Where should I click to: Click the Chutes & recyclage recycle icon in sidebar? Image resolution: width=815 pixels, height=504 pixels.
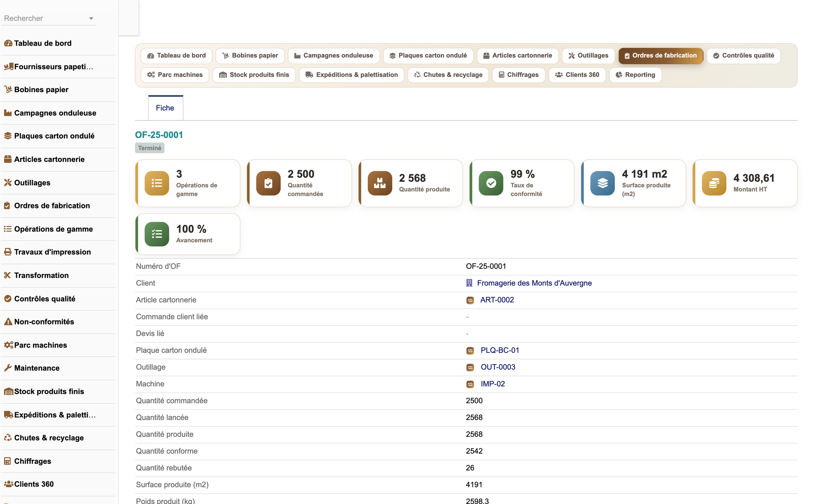click(x=8, y=437)
